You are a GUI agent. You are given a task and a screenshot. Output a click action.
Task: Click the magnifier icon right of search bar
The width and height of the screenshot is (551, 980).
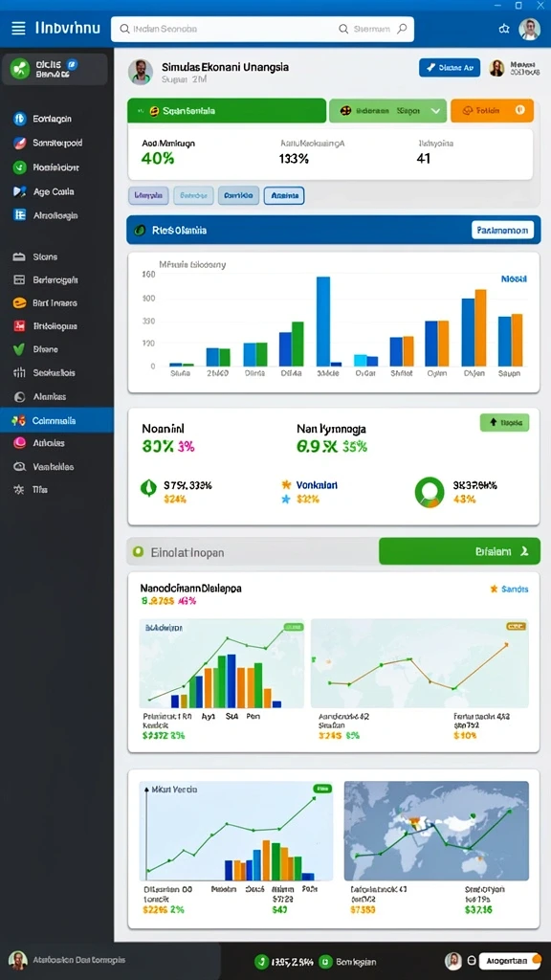402,28
